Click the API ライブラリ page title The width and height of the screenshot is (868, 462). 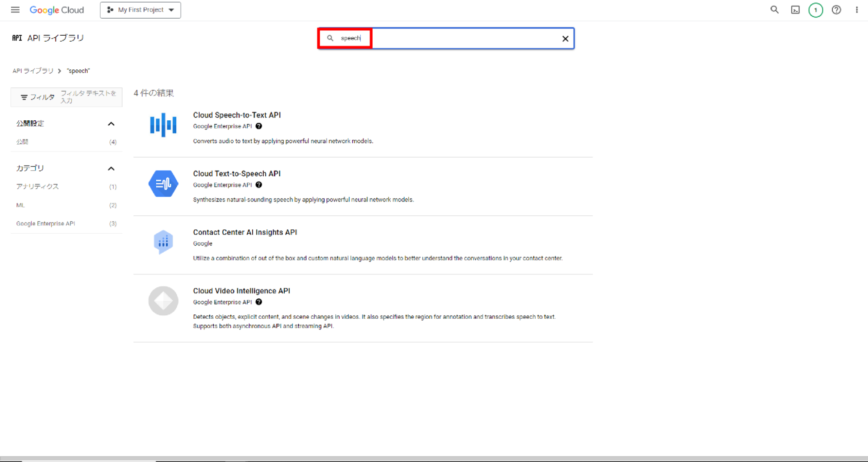pyautogui.click(x=56, y=38)
